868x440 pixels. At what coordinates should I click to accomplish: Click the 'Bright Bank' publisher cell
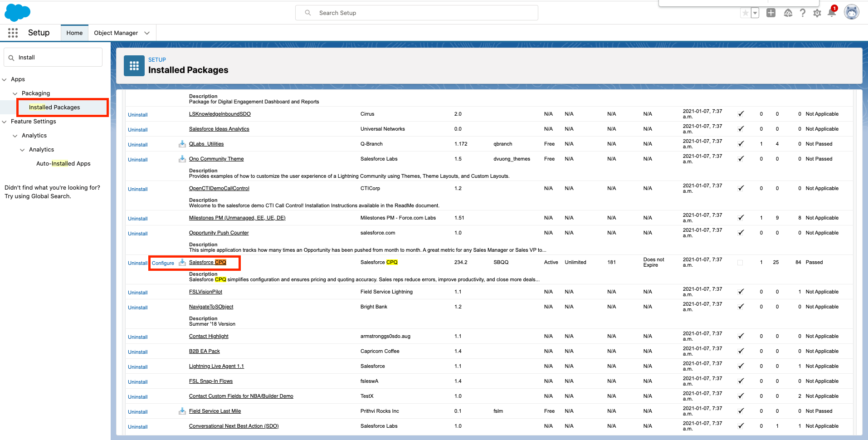coord(374,307)
